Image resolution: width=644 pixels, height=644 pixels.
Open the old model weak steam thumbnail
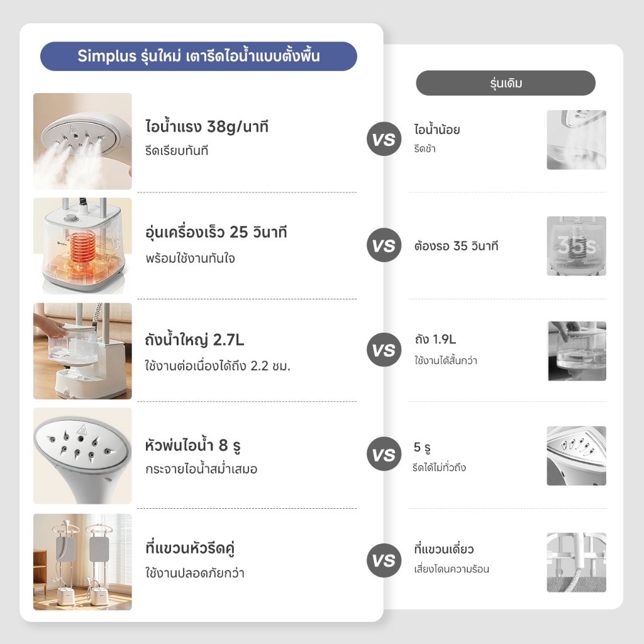(x=576, y=140)
